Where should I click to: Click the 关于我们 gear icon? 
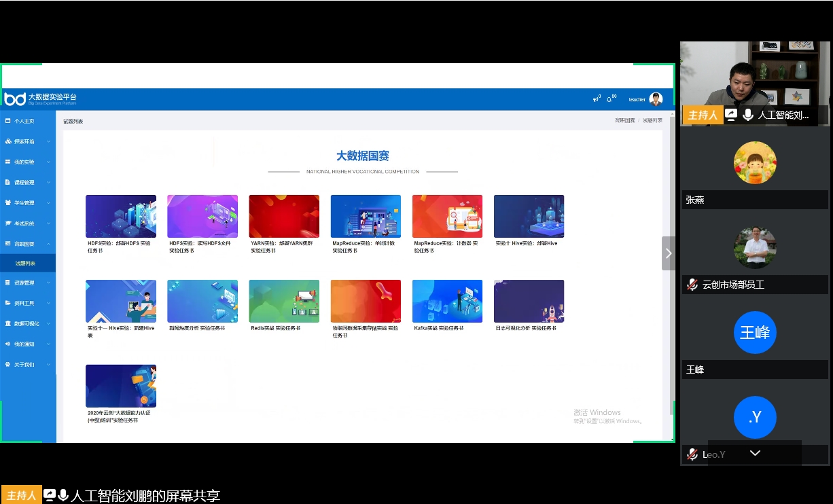pos(8,365)
